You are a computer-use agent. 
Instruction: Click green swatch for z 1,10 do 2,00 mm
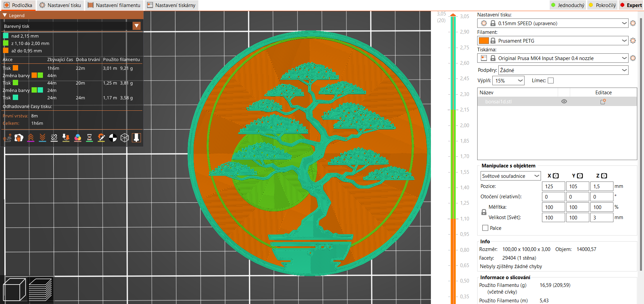6,43
